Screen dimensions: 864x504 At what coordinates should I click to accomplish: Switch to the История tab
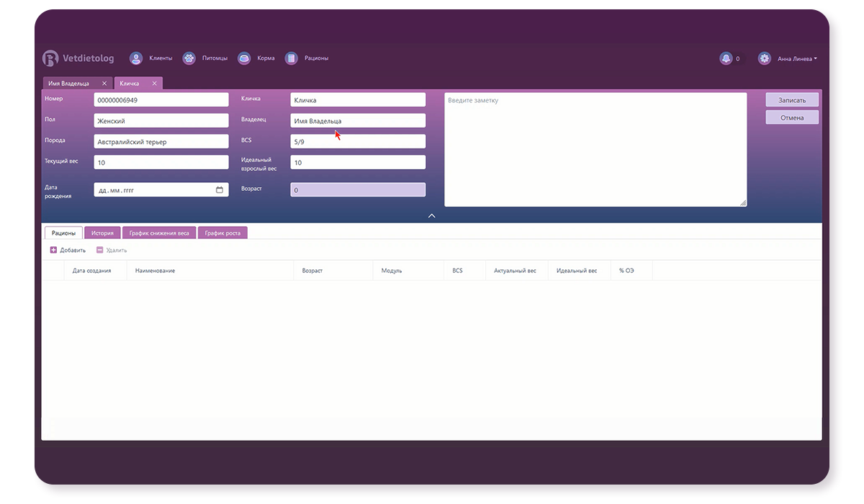(x=102, y=233)
